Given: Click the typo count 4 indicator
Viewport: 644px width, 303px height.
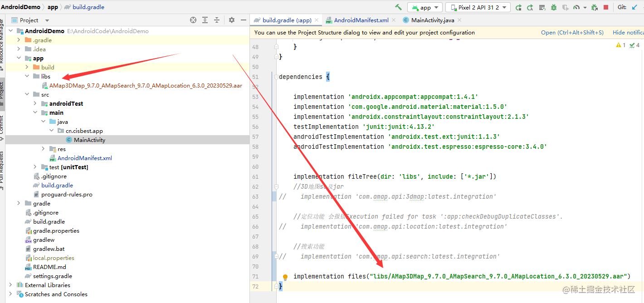Looking at the screenshot, I should [634, 45].
